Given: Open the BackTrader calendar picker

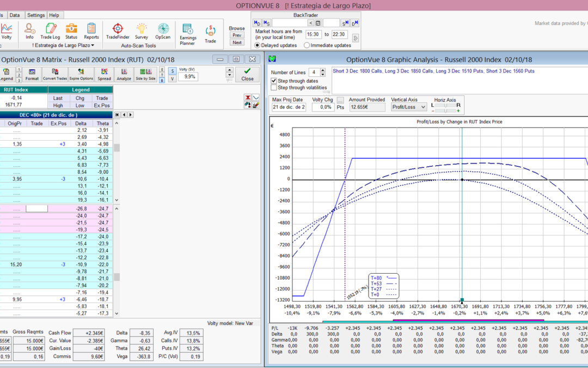Looking at the screenshot, I should pos(318,23).
